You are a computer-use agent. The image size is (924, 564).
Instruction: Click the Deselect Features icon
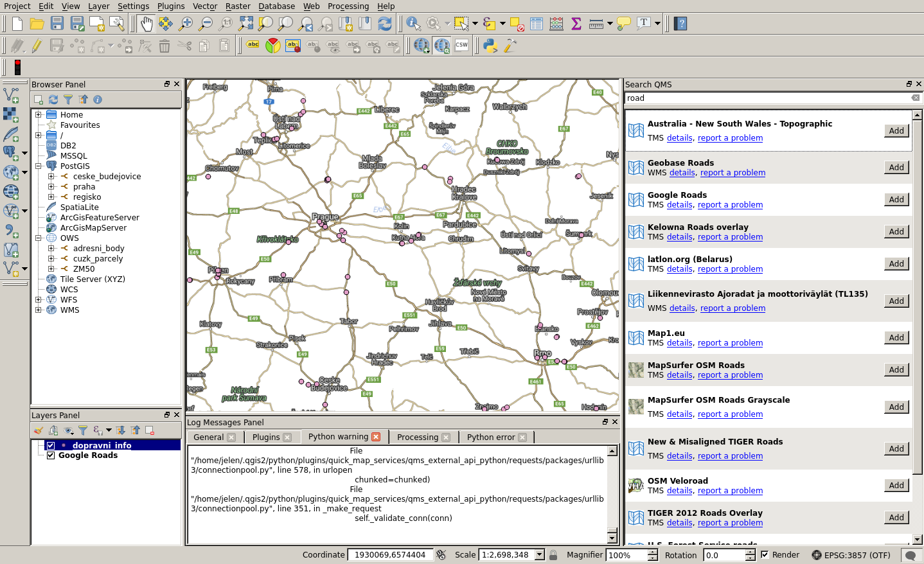pyautogui.click(x=517, y=24)
